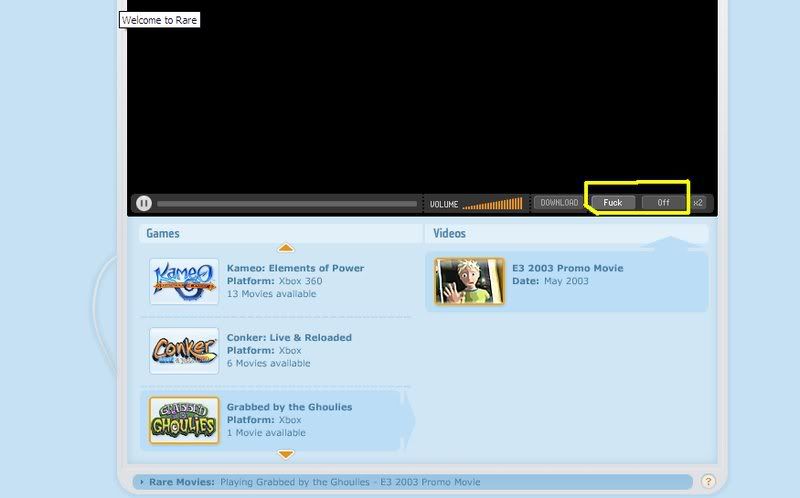Screen dimensions: 800x498
Task: Adjust the orange volume level bars
Action: 492,204
